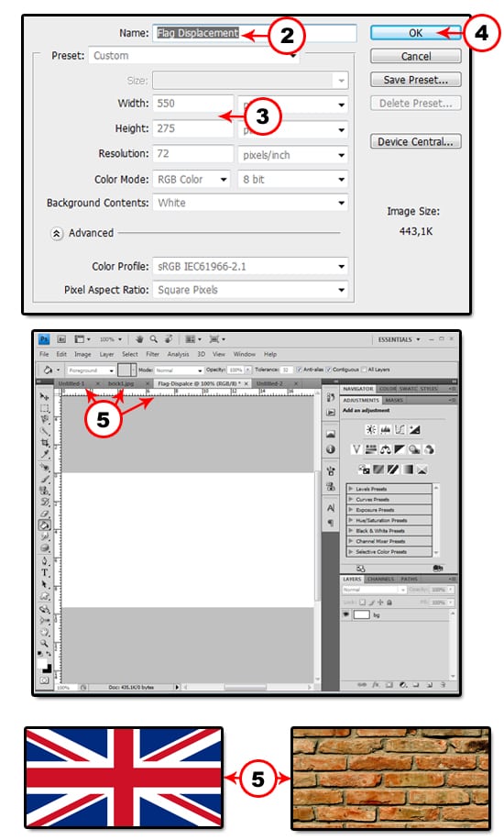This screenshot has height=840, width=504.
Task: Add a Curves adjustment icon
Action: point(400,430)
